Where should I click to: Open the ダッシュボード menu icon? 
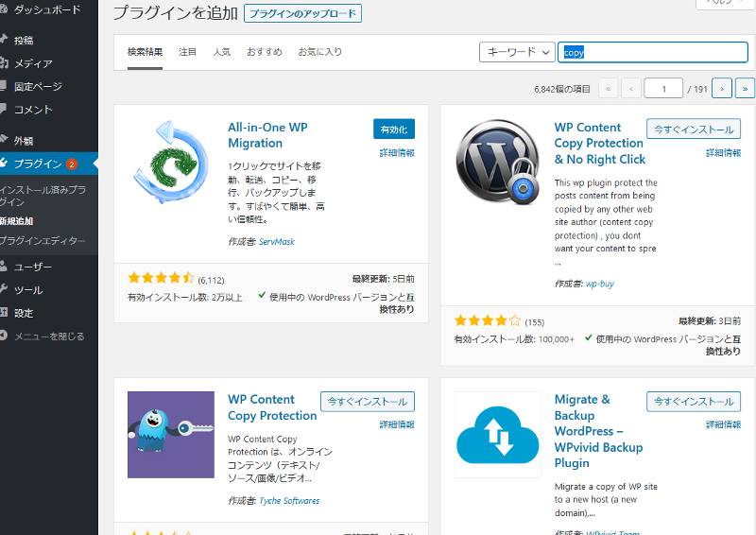click(x=3, y=9)
